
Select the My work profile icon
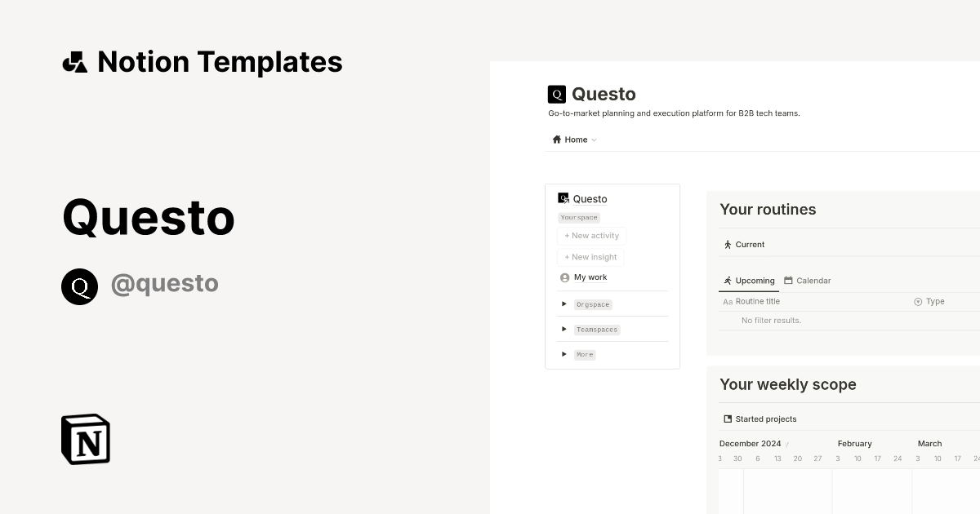[564, 277]
